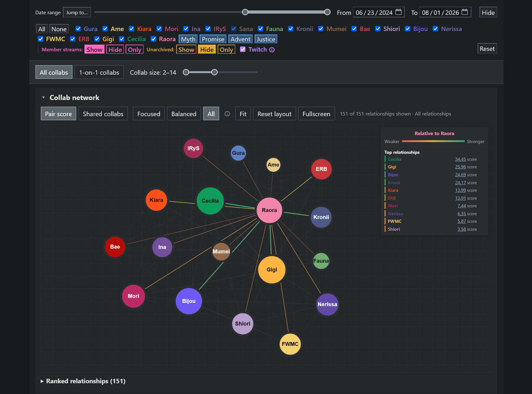Toggle the Nerissa checkbox
Image resolution: width=532 pixels, height=394 pixels.
tap(436, 29)
